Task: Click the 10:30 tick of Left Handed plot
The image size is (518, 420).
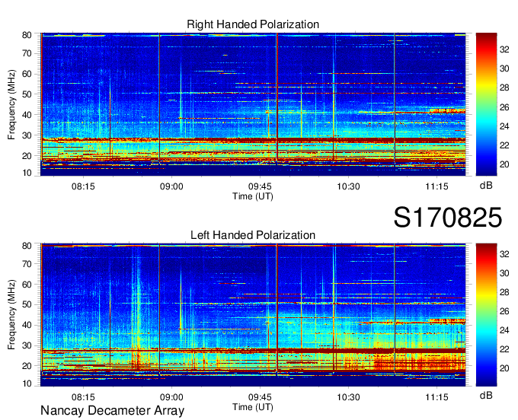Action: [348, 397]
